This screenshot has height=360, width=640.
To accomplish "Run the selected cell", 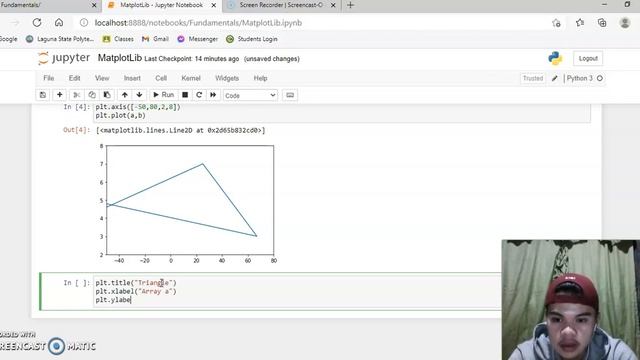I will 163,95.
